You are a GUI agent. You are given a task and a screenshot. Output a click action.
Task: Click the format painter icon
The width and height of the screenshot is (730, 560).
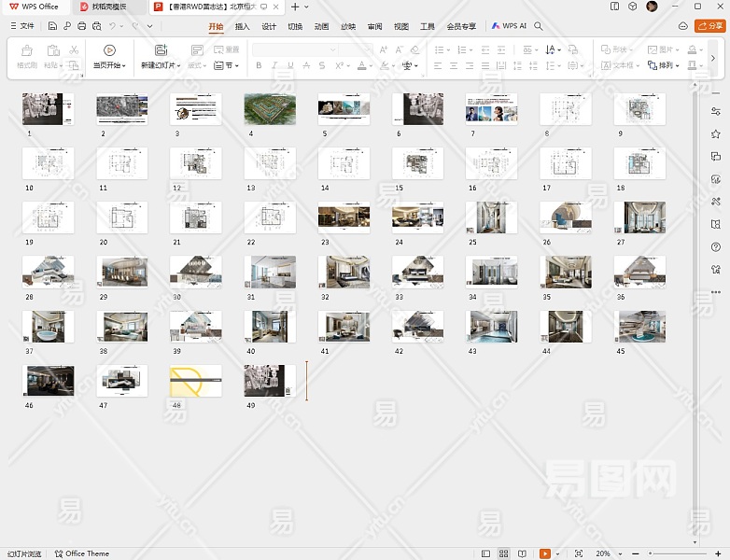26,51
